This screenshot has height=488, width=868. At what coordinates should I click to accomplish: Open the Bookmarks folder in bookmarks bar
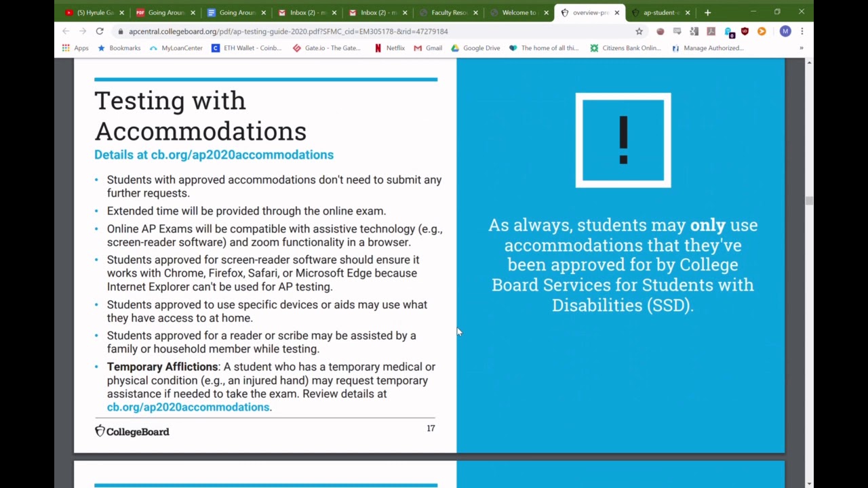point(119,48)
